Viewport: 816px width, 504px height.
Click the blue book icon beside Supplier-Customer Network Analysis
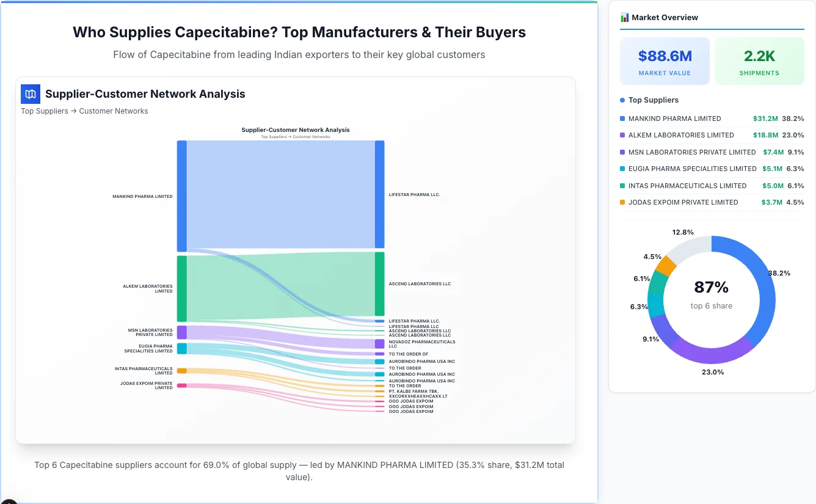[x=30, y=94]
